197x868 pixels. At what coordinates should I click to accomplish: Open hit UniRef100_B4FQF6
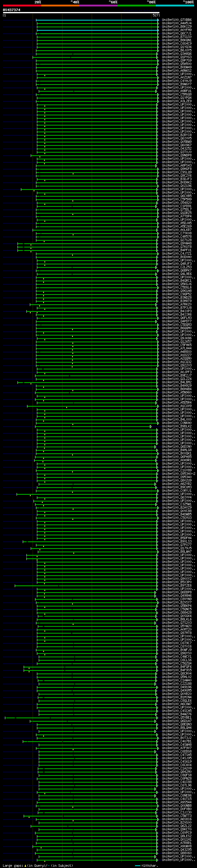(177, 667)
